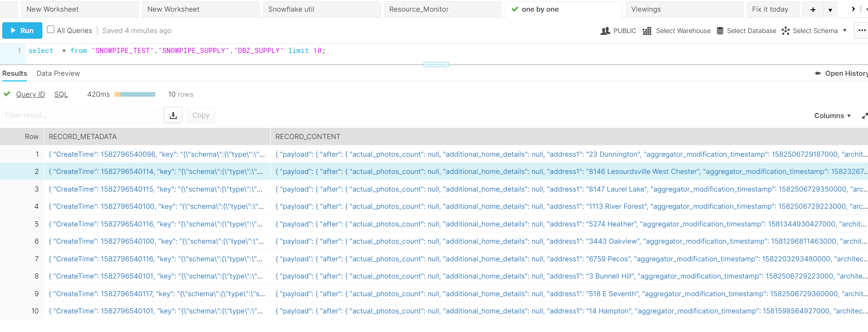Run the current query

(22, 30)
